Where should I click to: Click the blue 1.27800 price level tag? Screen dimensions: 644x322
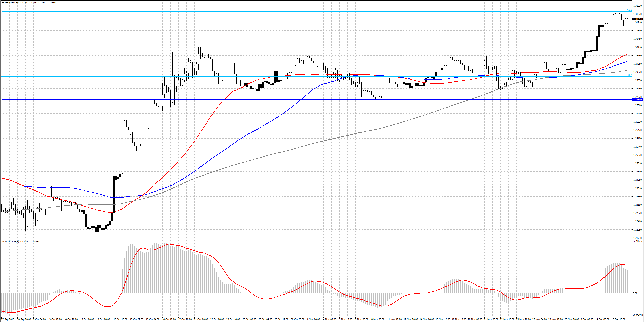(637, 100)
